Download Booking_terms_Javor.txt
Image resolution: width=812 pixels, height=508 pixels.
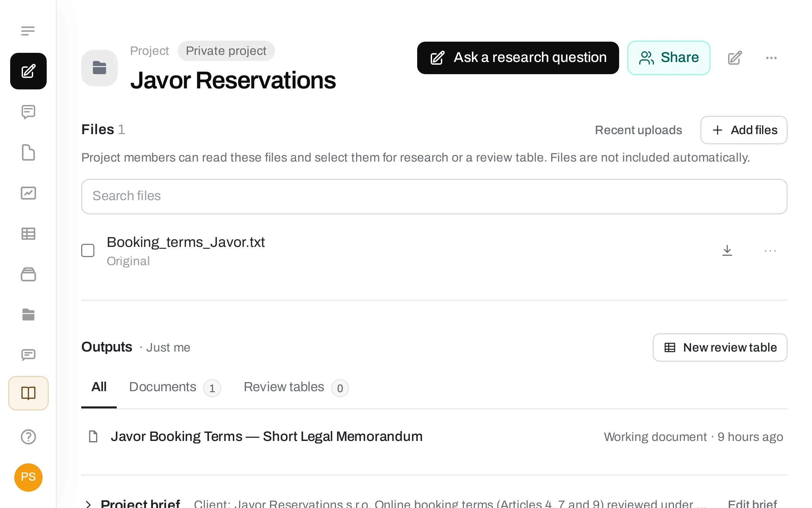[x=727, y=251]
